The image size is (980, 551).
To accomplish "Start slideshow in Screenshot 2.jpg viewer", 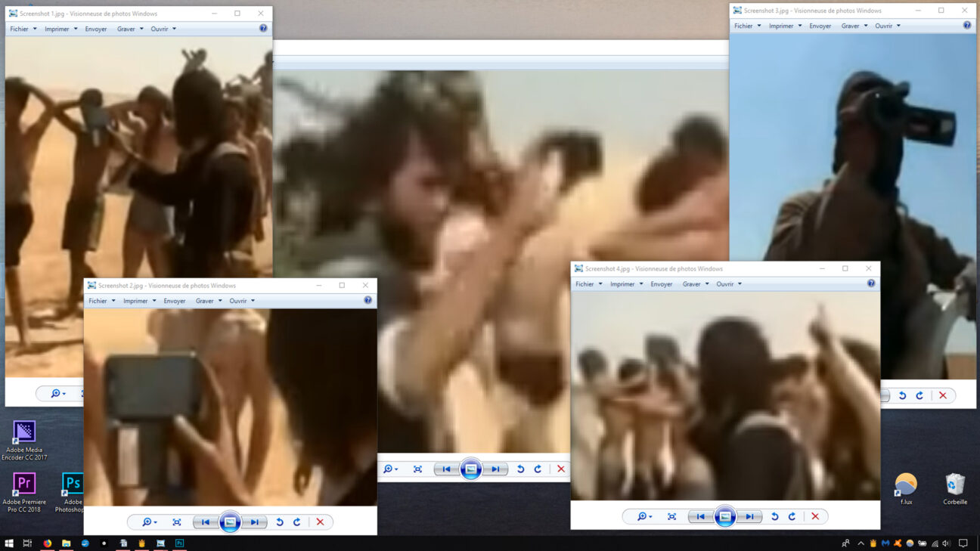I will [x=230, y=522].
